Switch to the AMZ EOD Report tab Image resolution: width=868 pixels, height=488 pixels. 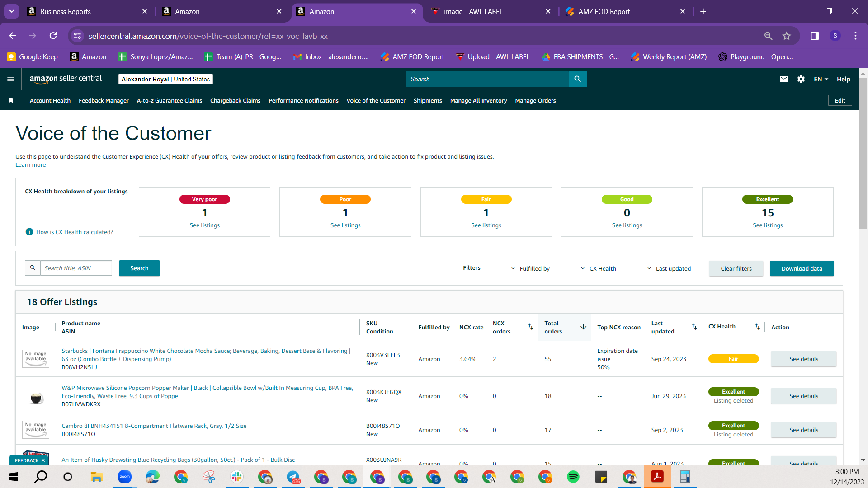[x=625, y=11]
